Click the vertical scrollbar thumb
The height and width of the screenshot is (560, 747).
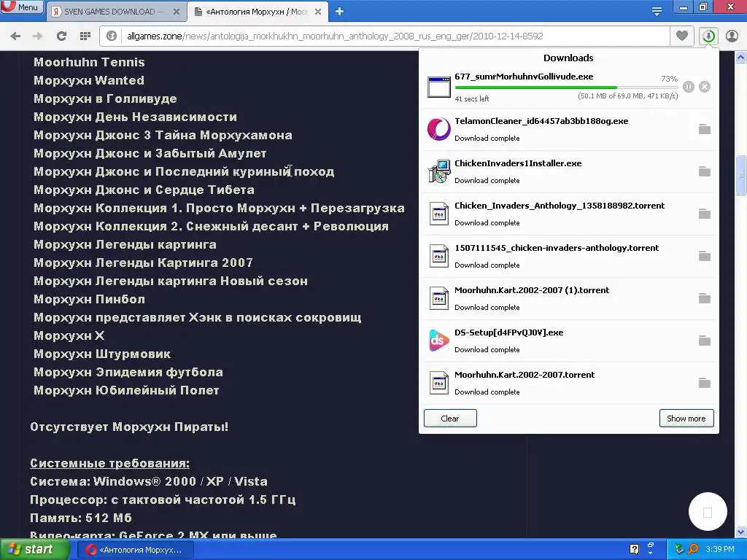pos(741,175)
